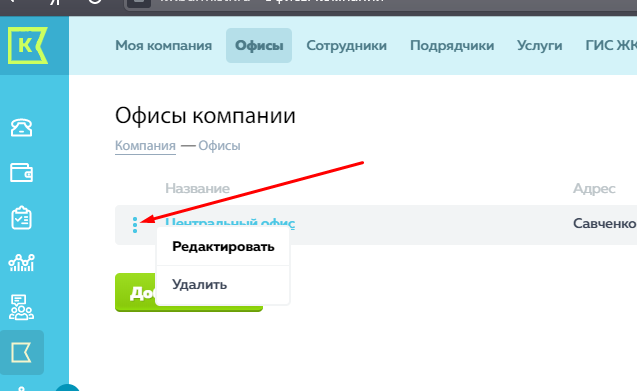Open the clipboard checklist tasks icon
Viewport: 637px width, 391px height.
click(21, 218)
